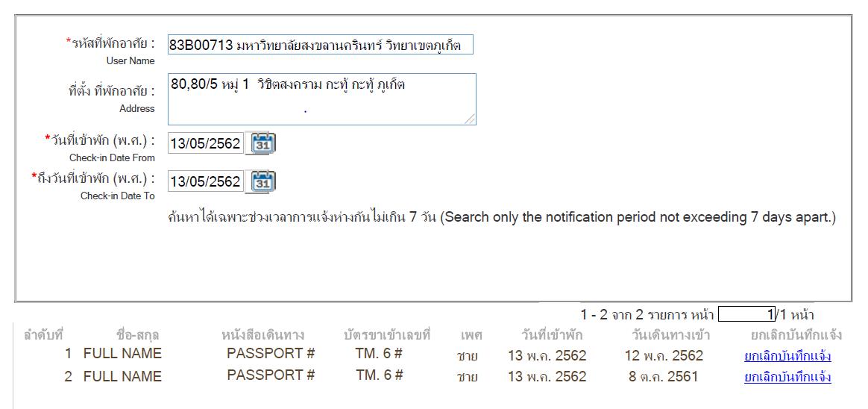Image resolution: width=868 pixels, height=409 pixels.
Task: Click the TM. 6 # cell in row 1
Action: click(x=380, y=354)
